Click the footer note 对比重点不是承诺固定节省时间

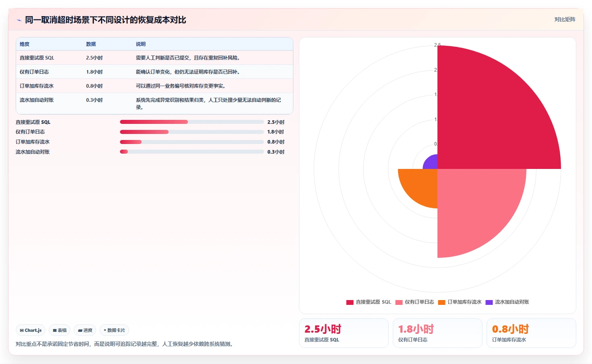pyautogui.click(x=125, y=344)
